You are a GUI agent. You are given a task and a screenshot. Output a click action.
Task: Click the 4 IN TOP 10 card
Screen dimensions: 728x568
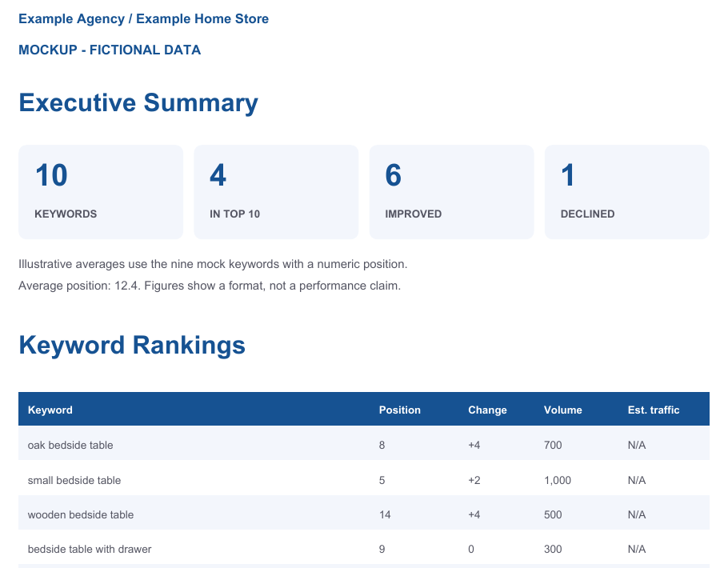(x=276, y=192)
